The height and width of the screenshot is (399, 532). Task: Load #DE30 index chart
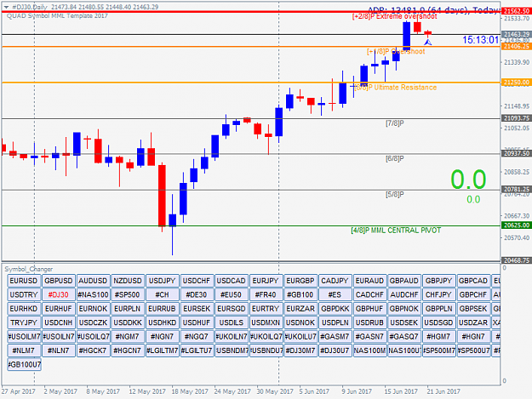(x=197, y=294)
